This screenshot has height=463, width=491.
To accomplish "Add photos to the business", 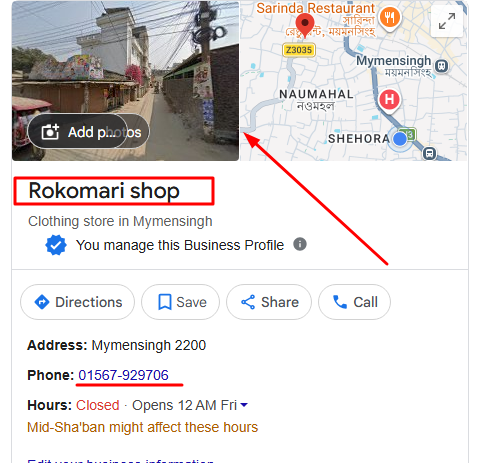I will tap(89, 132).
